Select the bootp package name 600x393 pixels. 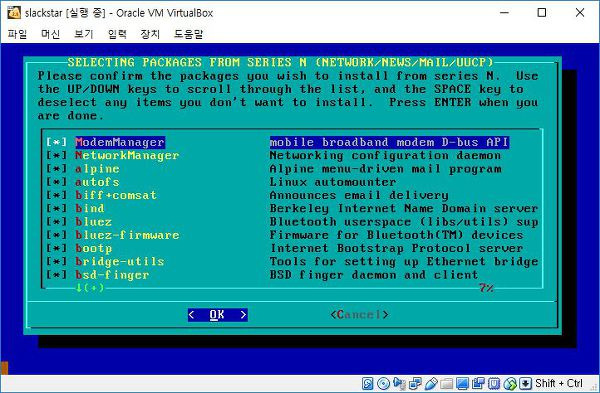(93, 248)
